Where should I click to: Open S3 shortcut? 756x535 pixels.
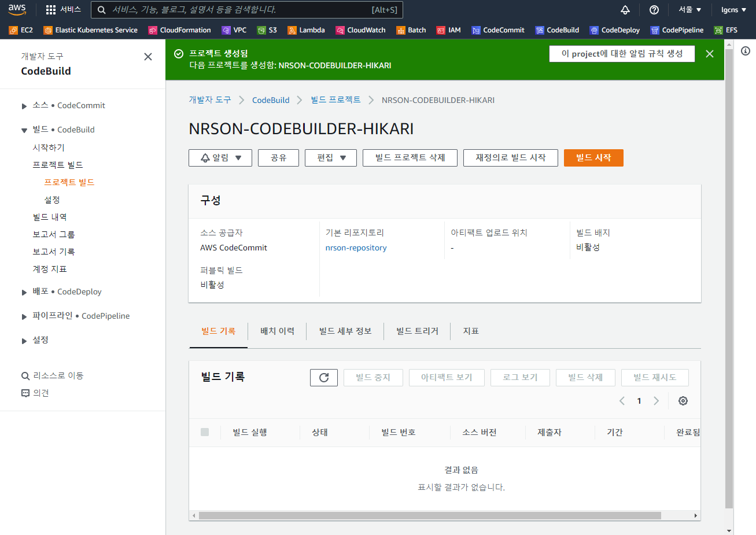267,30
